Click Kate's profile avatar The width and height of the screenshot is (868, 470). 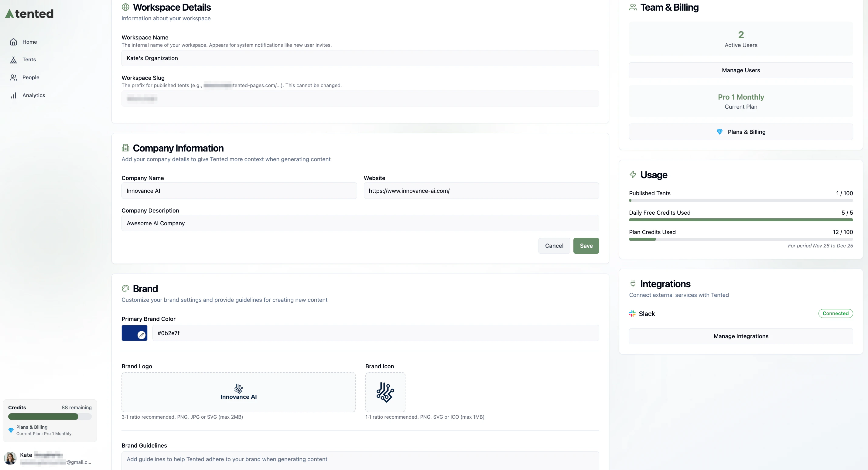click(x=10, y=458)
